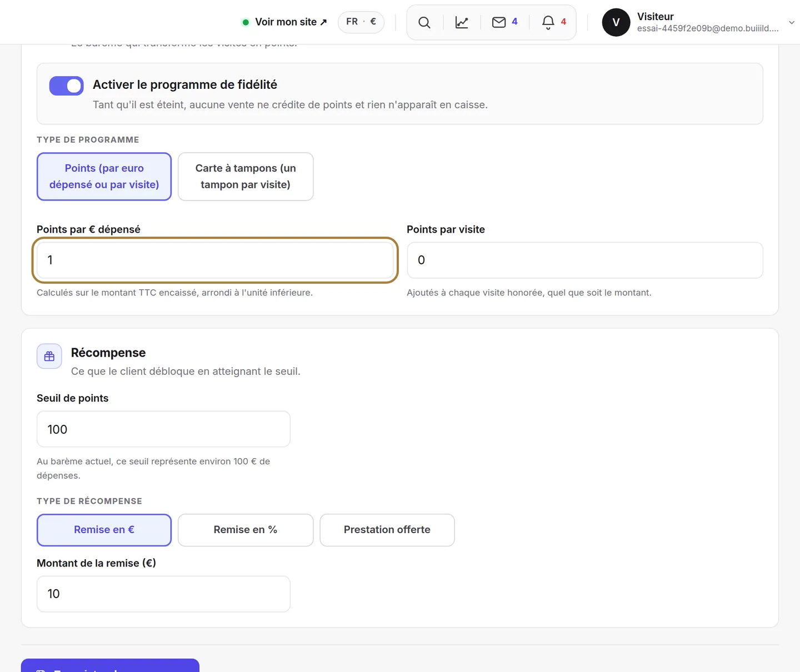The image size is (800, 672).
Task: Open the FR · € language currency selector
Action: [361, 22]
